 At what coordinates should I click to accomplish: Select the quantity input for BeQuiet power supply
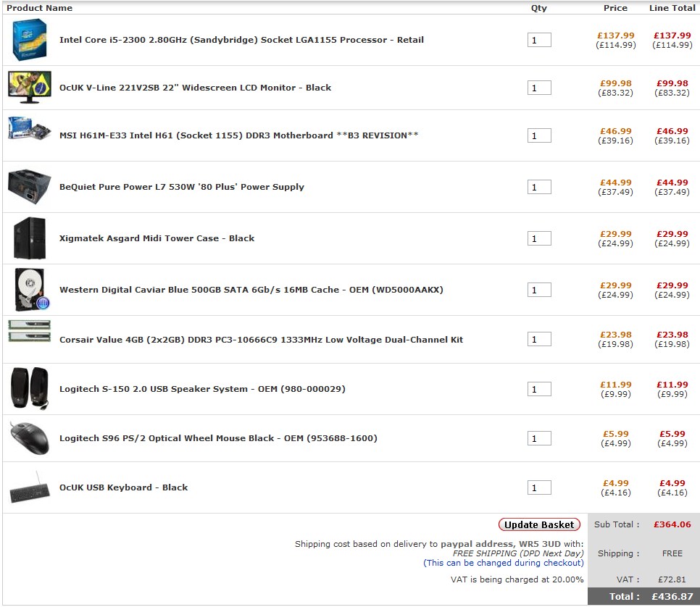(x=539, y=187)
